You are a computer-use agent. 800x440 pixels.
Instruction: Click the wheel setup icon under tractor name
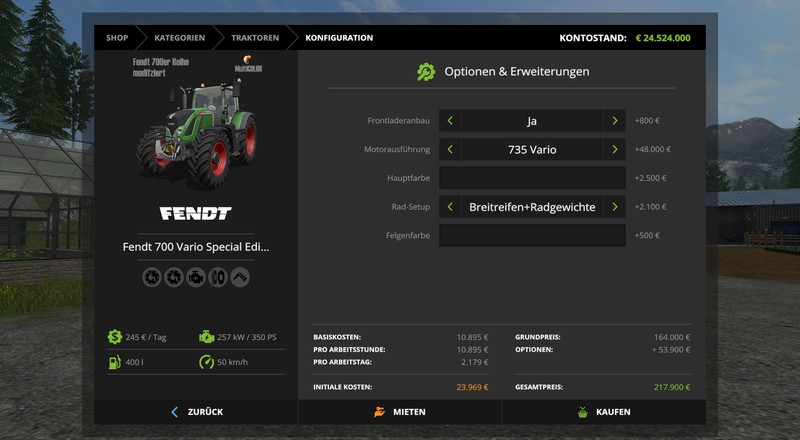coord(218,277)
